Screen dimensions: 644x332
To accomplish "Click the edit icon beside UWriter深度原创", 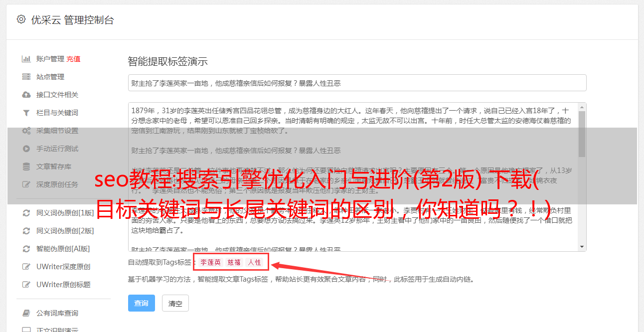I will click(x=26, y=267).
